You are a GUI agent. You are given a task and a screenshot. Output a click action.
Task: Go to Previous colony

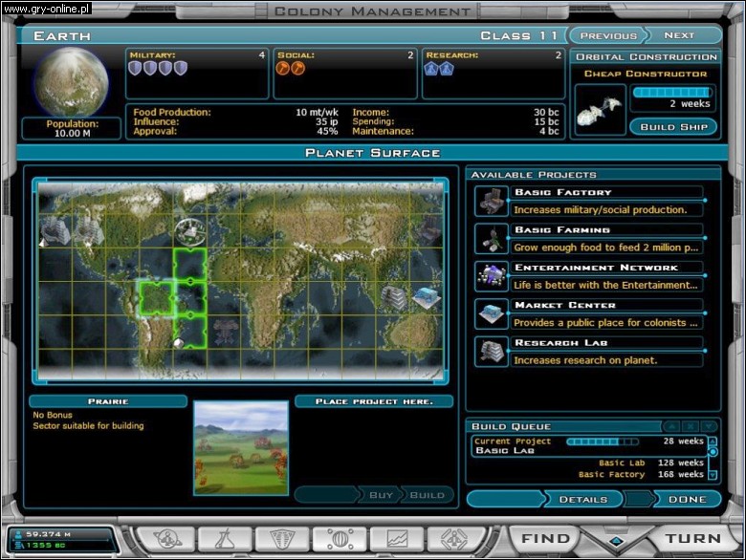click(x=608, y=35)
